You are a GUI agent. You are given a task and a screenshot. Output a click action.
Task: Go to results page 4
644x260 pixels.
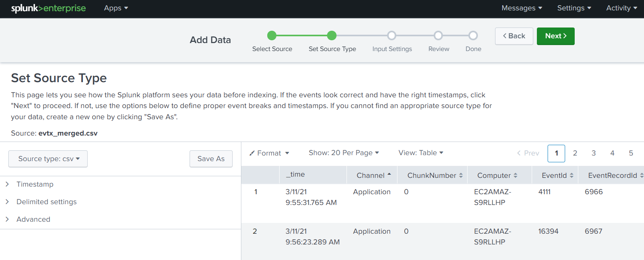click(x=613, y=153)
